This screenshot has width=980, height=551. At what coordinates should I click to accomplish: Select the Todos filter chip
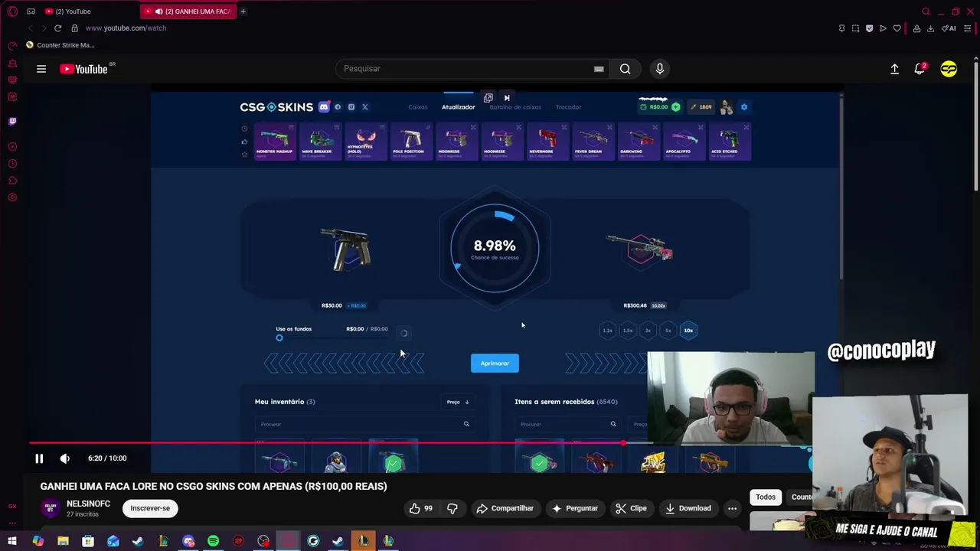click(x=766, y=497)
